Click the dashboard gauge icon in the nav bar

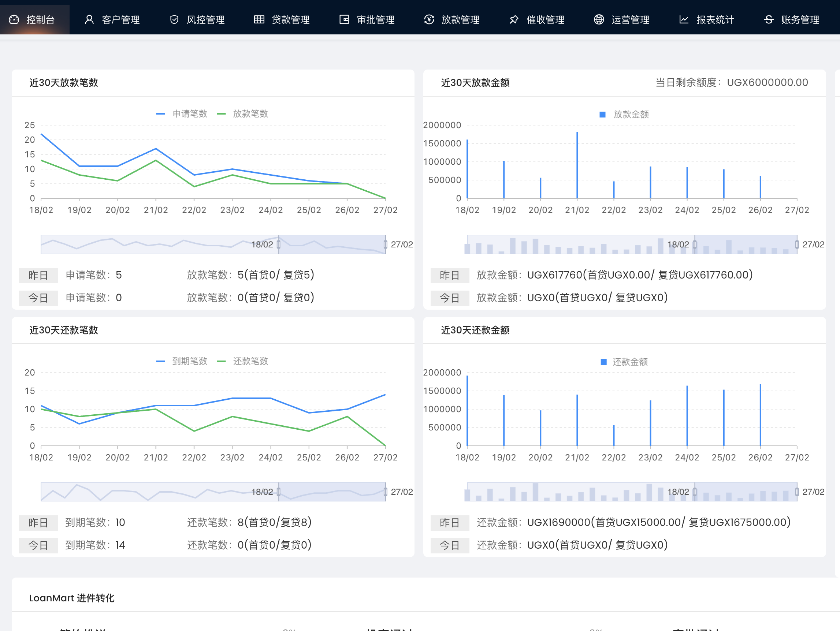(x=14, y=19)
